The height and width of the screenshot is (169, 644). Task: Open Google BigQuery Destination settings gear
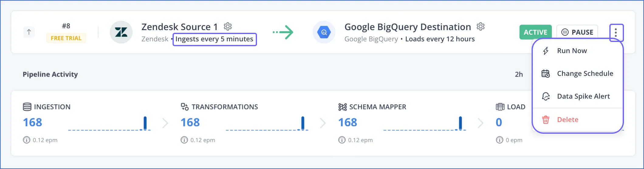pyautogui.click(x=481, y=27)
